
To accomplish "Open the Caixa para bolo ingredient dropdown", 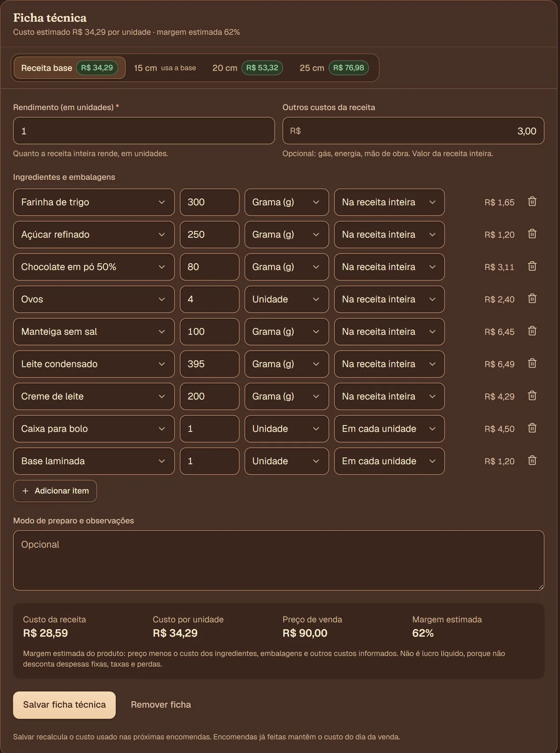I will (x=94, y=429).
